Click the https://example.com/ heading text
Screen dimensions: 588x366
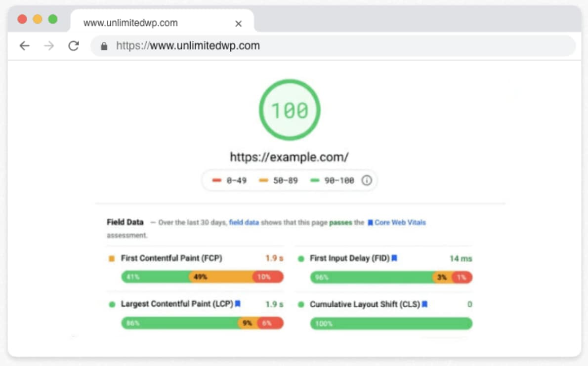pyautogui.click(x=290, y=157)
